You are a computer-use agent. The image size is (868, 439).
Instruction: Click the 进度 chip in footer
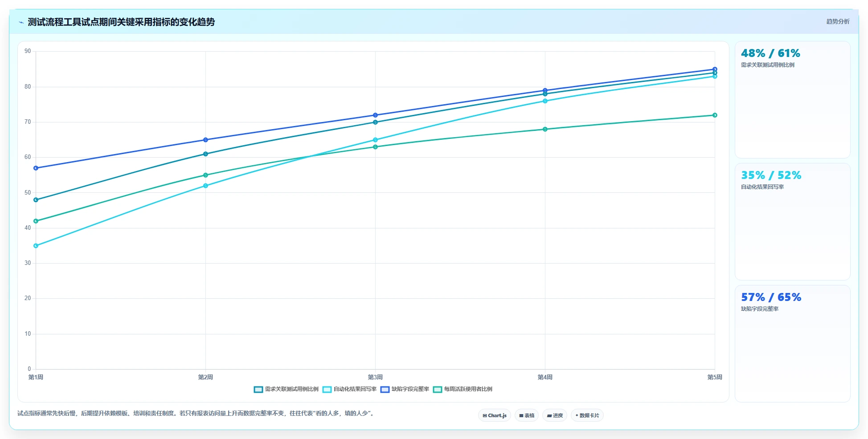pyautogui.click(x=555, y=415)
